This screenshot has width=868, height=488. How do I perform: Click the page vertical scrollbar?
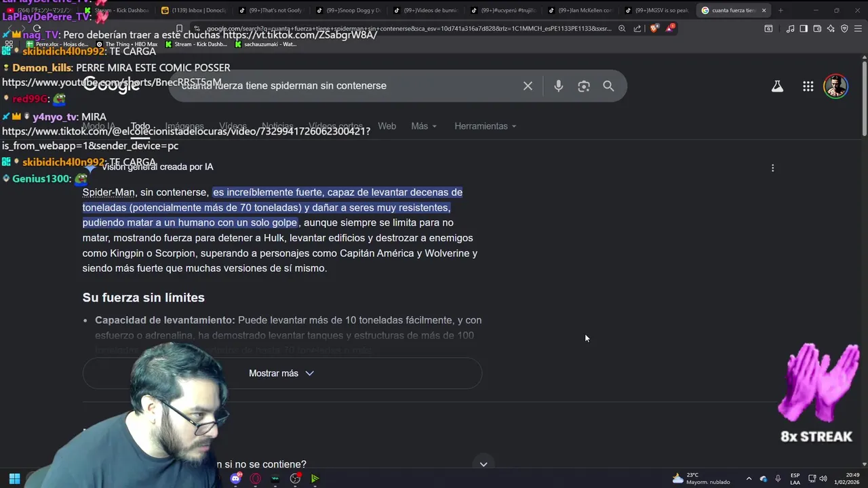(864, 98)
